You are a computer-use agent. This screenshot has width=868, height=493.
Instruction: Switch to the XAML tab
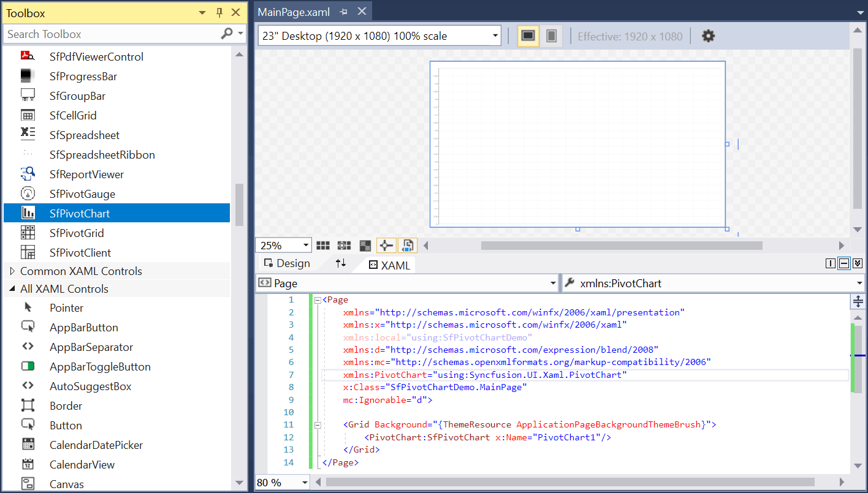pyautogui.click(x=389, y=265)
